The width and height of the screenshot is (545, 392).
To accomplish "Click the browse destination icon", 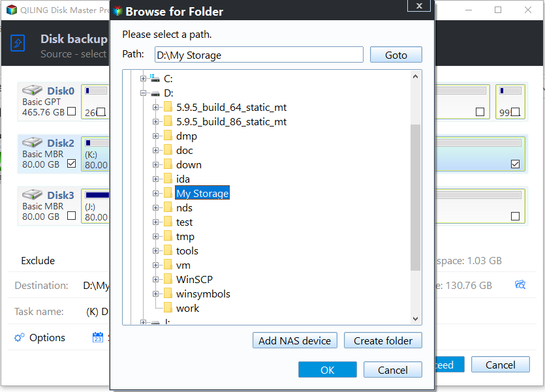I will (520, 285).
